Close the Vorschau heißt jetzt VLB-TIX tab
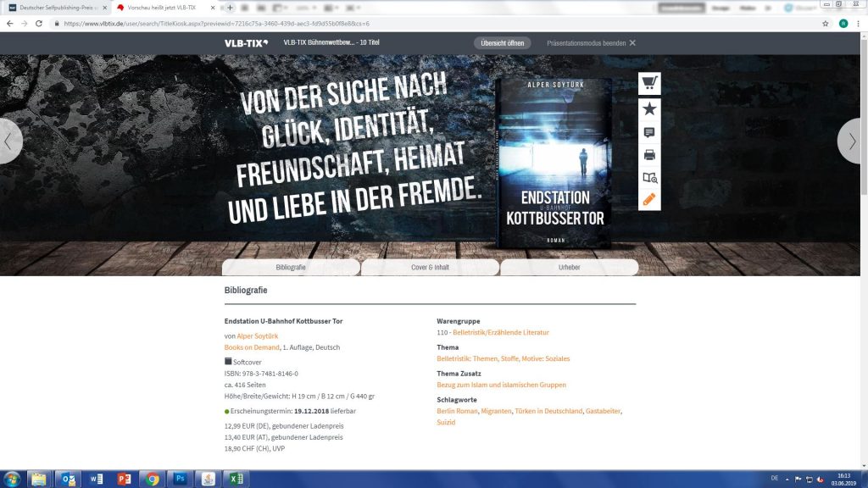The image size is (868, 488). click(x=213, y=8)
